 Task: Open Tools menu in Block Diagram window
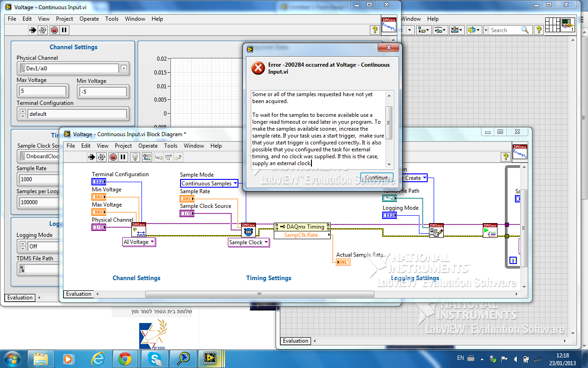(x=170, y=146)
